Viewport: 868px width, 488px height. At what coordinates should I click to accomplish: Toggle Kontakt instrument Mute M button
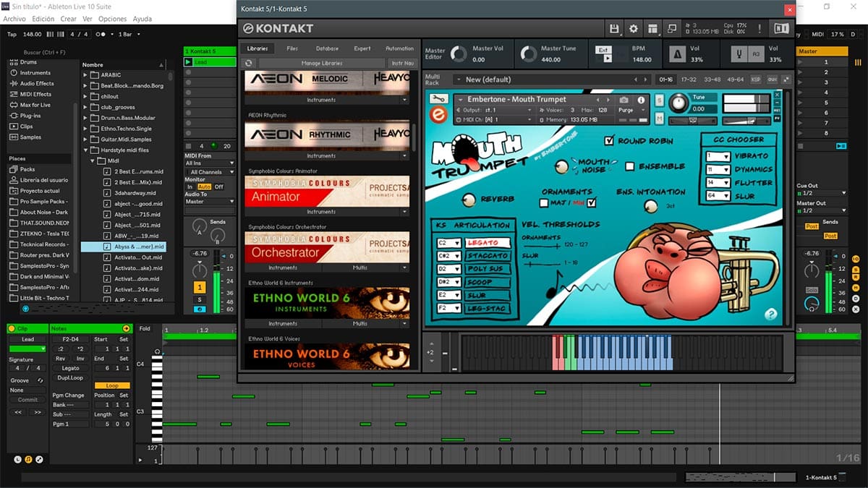click(660, 118)
